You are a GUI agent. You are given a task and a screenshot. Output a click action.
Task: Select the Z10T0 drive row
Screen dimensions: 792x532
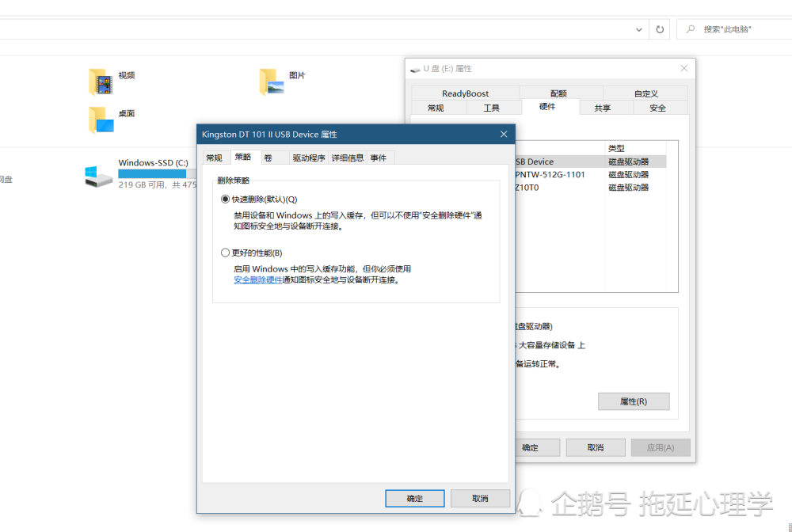click(591, 188)
